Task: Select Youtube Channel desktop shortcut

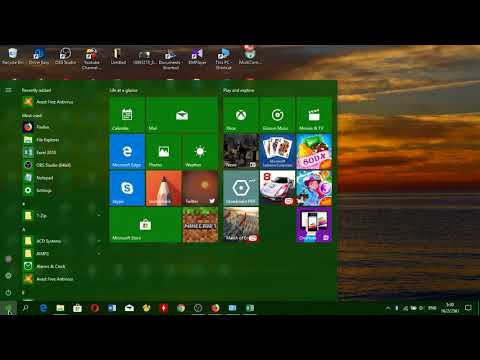Action: click(x=91, y=59)
